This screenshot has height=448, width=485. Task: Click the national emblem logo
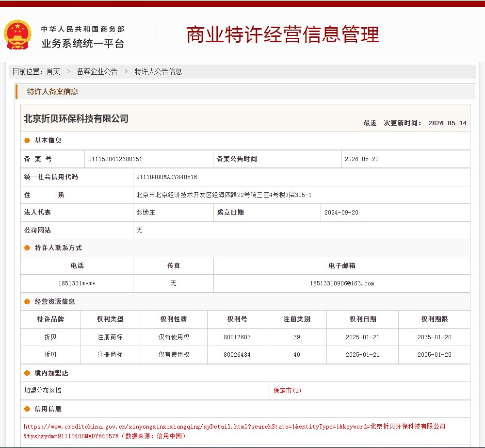point(17,34)
